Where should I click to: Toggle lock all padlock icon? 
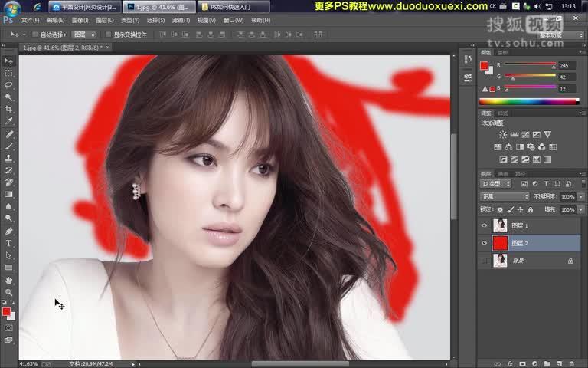tap(531, 209)
